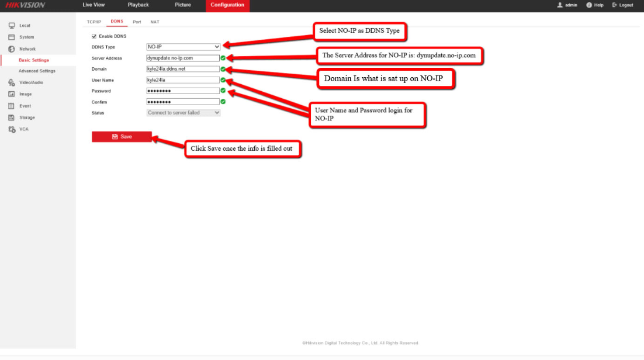Viewport: 644px width, 360px height.
Task: Click the Server Address input field
Action: point(182,58)
